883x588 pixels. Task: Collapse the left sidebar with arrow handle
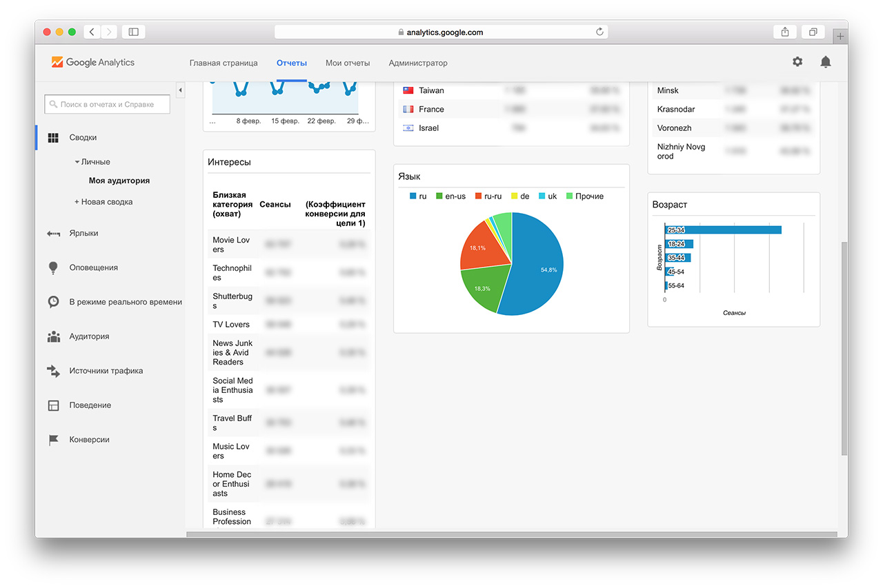pyautogui.click(x=181, y=90)
